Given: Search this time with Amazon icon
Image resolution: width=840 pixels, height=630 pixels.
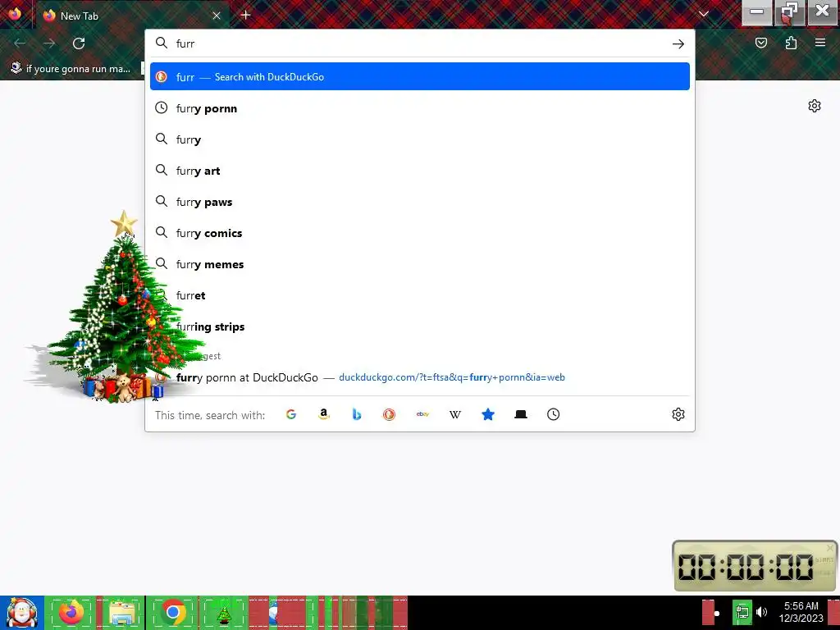Looking at the screenshot, I should click(323, 414).
